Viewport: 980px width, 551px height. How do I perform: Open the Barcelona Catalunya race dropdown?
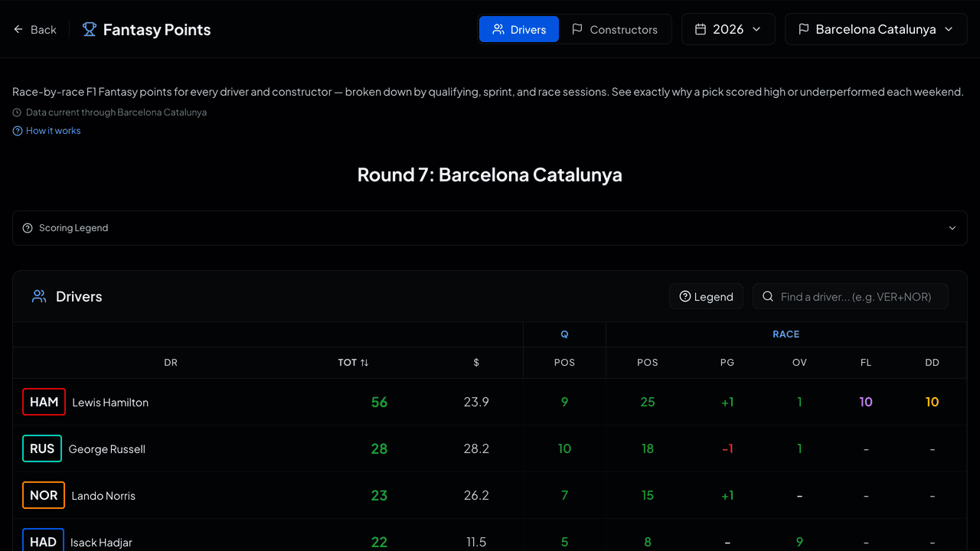(x=876, y=29)
